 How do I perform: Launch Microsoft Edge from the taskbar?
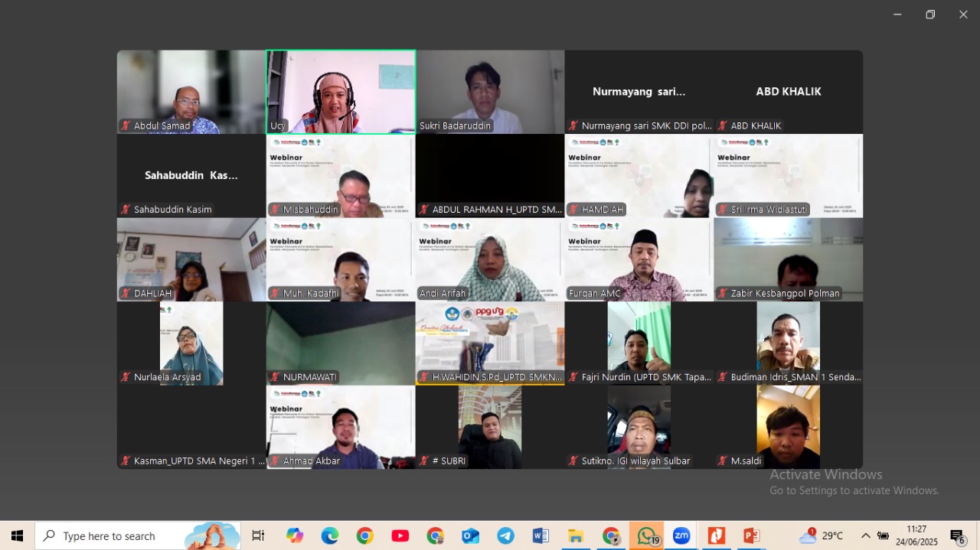point(330,536)
